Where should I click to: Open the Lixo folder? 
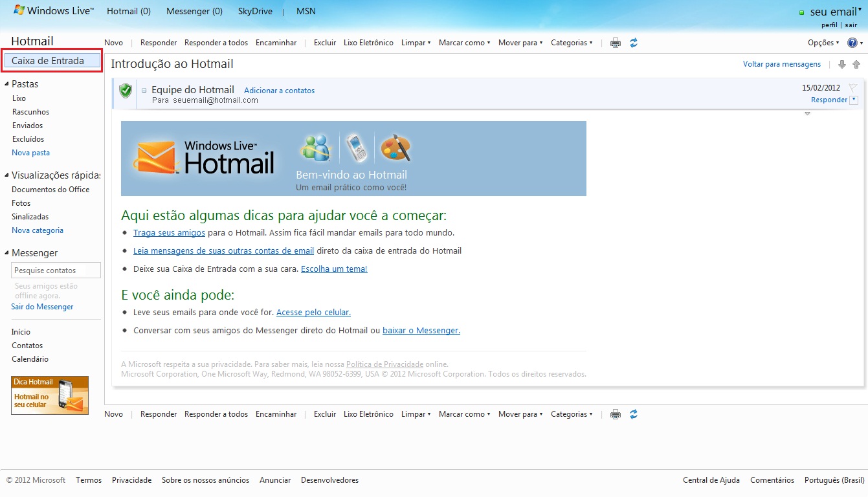(x=19, y=98)
